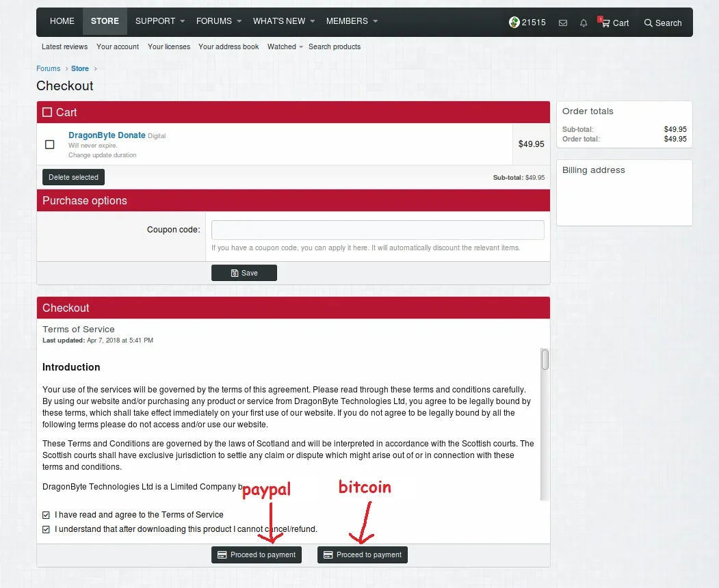
Task: Open the Cart in the navigation bar
Action: [x=615, y=23]
